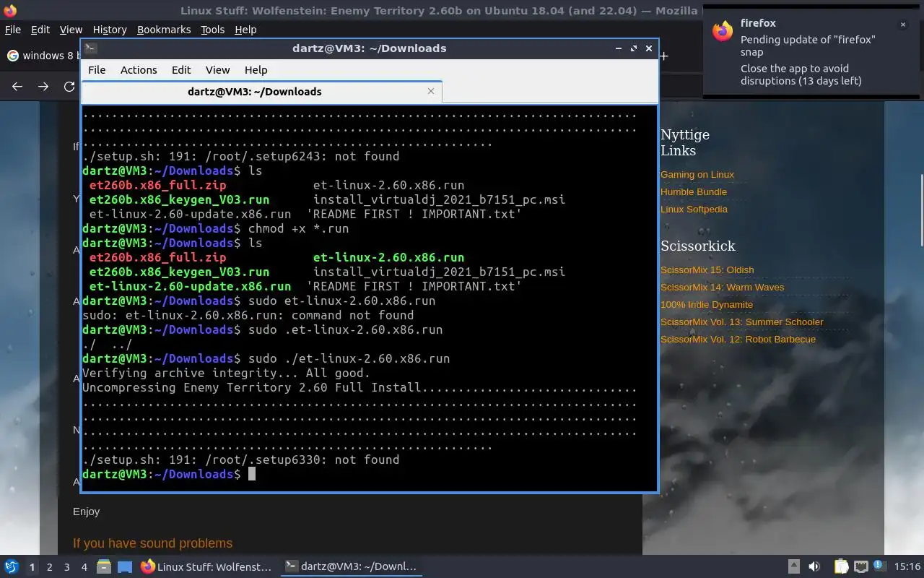
Task: Close the ~/Downloads terminal tab
Action: pos(431,91)
